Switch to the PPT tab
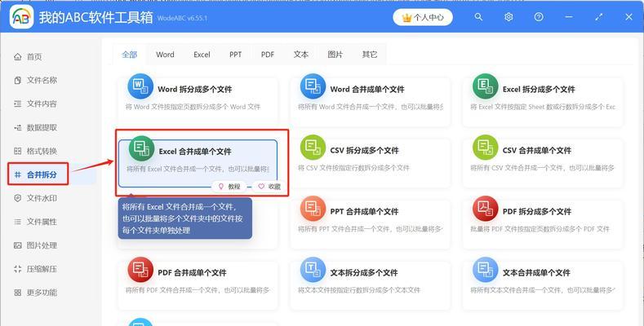The width and height of the screenshot is (644, 326). pyautogui.click(x=235, y=55)
